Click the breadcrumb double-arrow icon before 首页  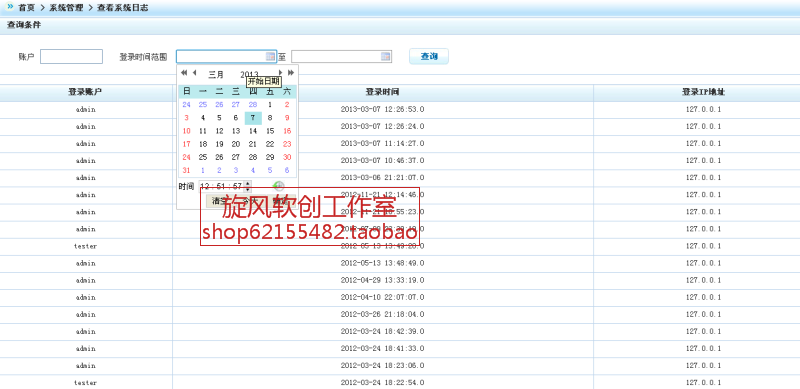[x=10, y=8]
